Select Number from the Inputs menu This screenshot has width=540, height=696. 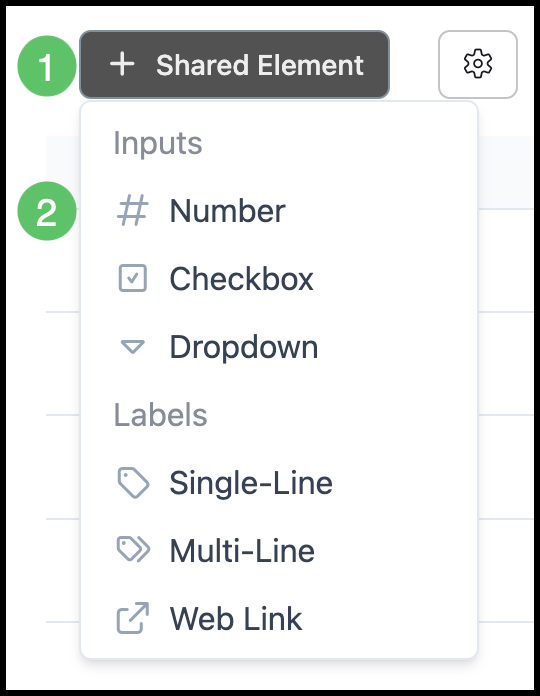(279, 210)
